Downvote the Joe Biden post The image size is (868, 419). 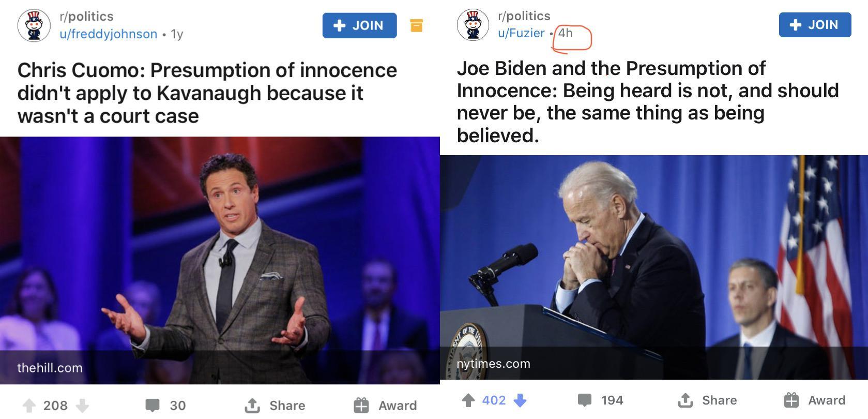click(520, 400)
